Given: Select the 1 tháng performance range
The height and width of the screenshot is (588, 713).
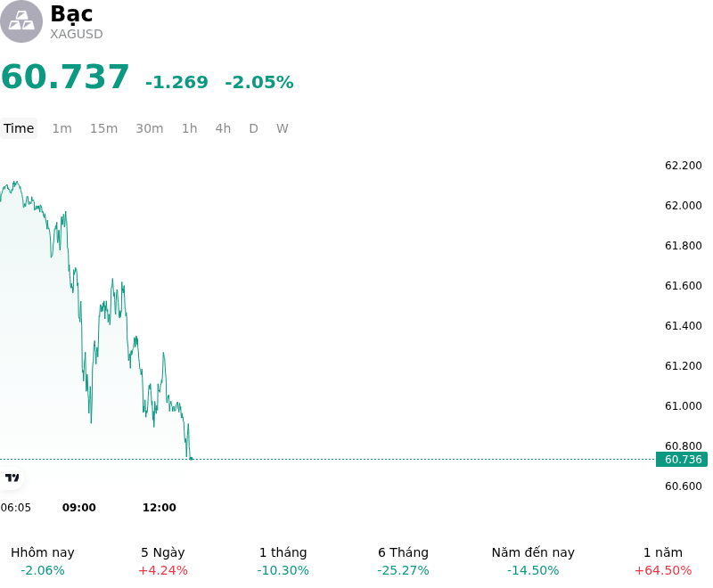Looking at the screenshot, I should point(283,561).
